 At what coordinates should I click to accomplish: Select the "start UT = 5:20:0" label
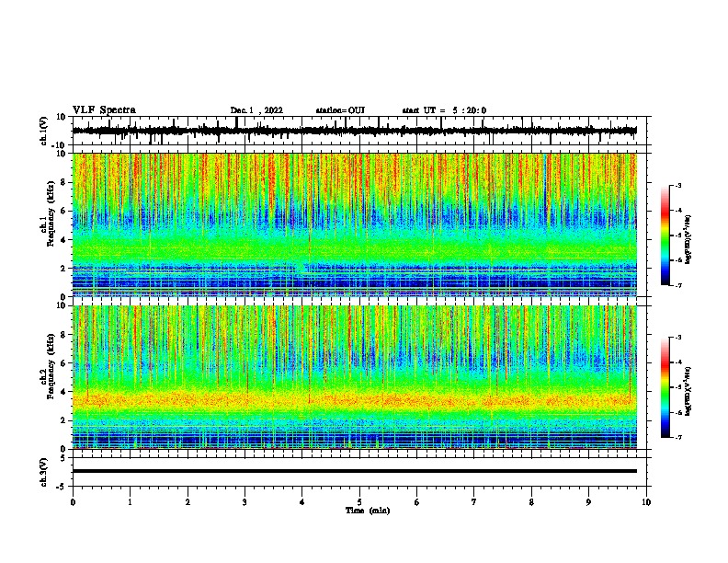tap(444, 110)
